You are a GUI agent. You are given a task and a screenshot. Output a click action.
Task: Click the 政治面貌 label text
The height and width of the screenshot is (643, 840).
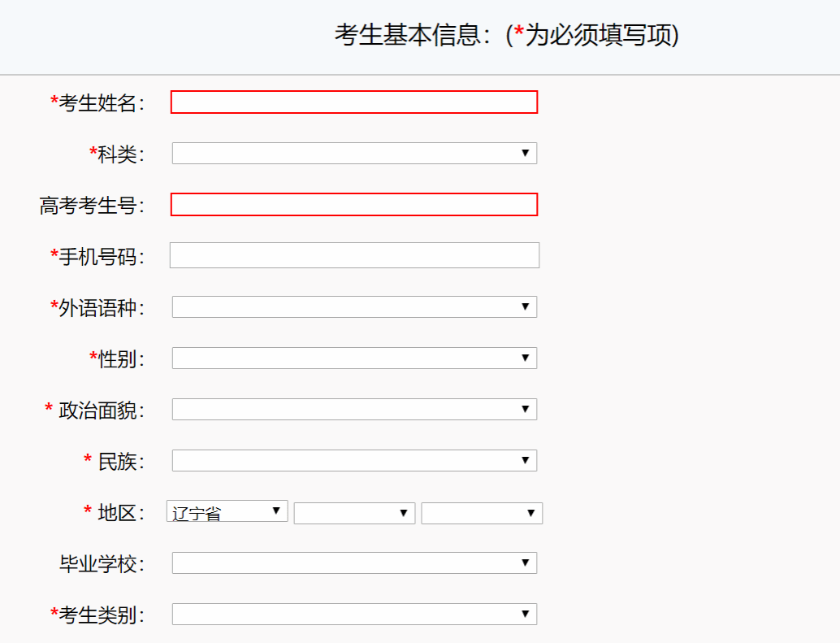tap(101, 411)
